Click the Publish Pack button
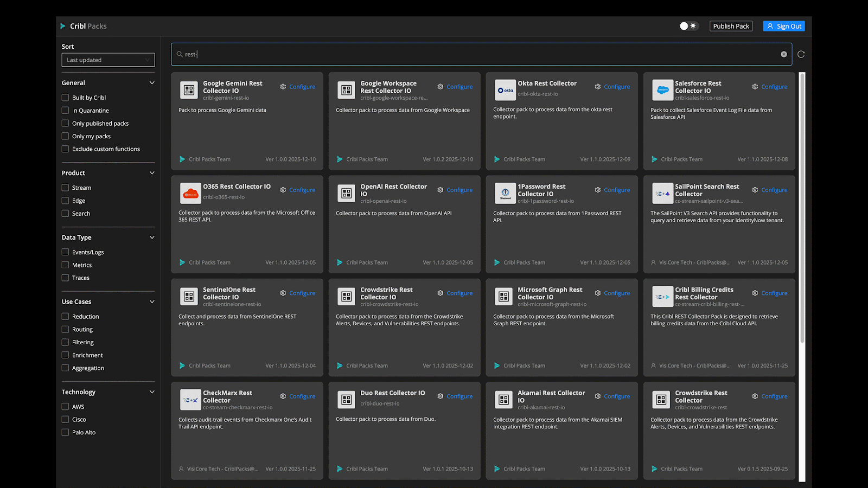Viewport: 868px width, 488px height. point(731,26)
